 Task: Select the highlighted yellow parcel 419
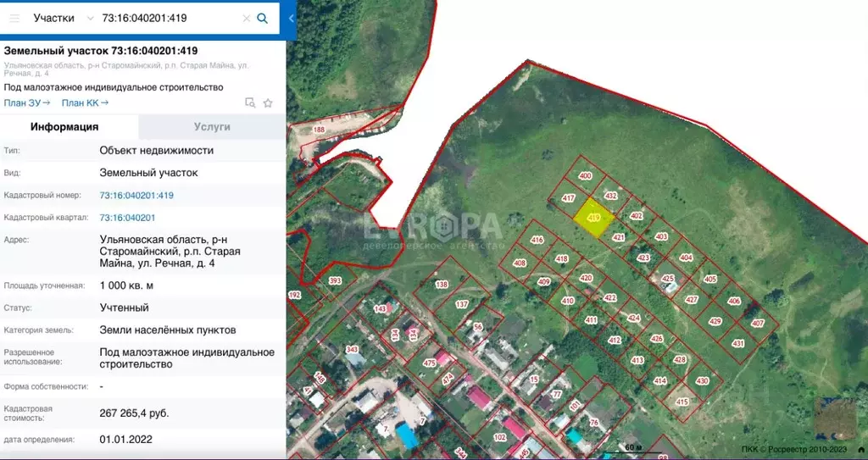593,218
